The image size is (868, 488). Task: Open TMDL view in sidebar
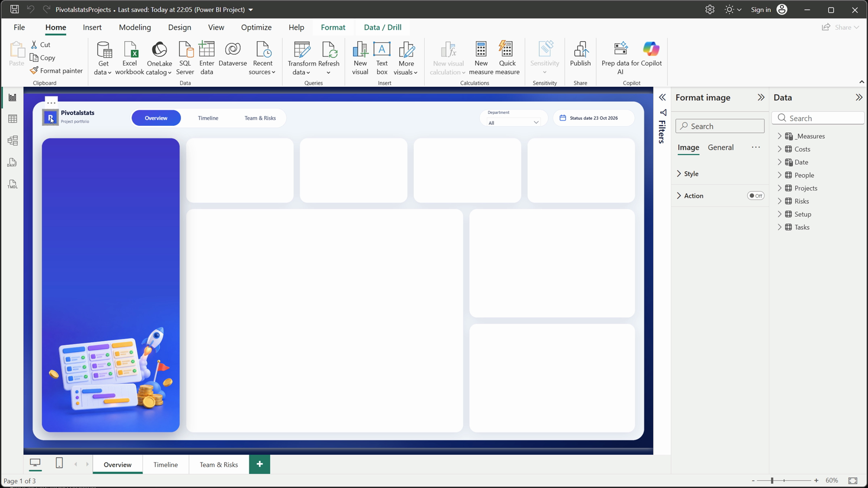pyautogui.click(x=12, y=184)
